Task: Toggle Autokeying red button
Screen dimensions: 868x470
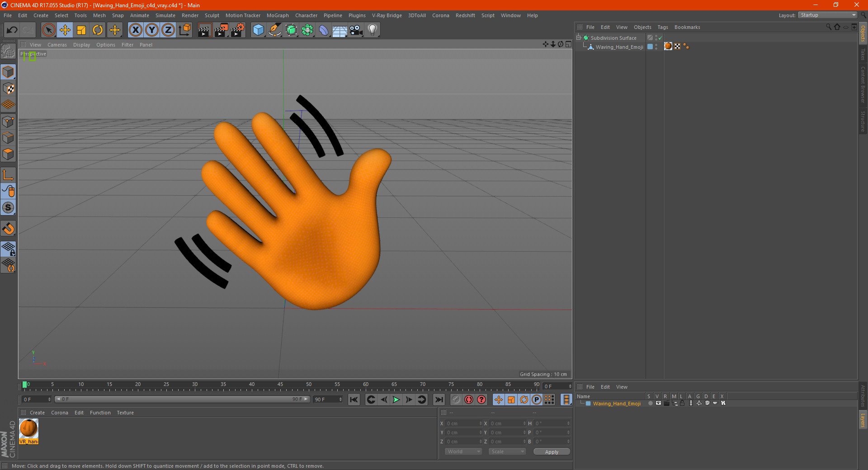Action: [x=469, y=399]
